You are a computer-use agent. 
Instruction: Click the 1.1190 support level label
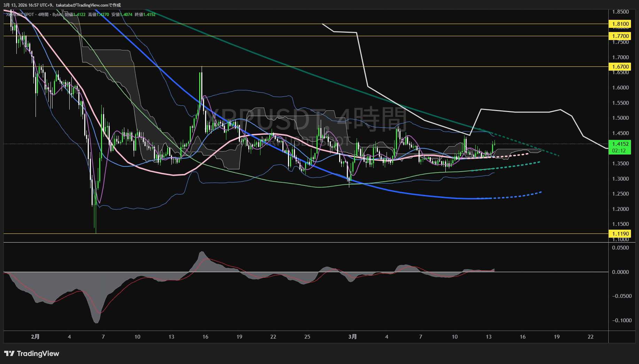[620, 234]
